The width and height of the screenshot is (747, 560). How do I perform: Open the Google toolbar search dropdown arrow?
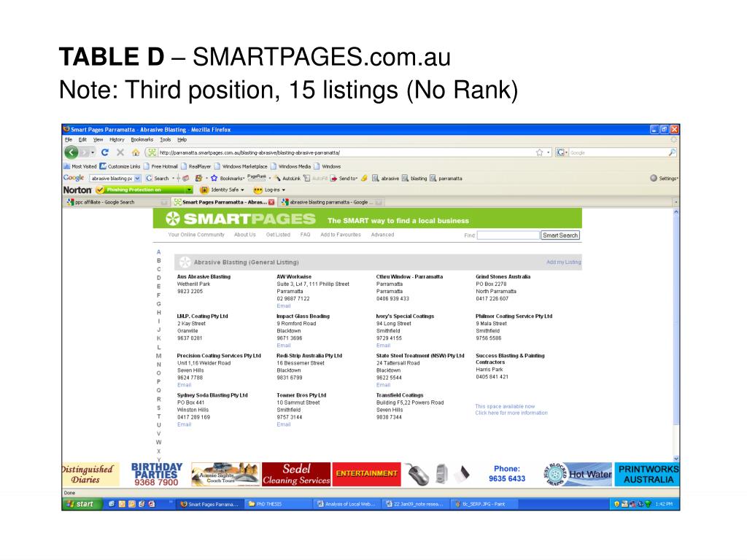(x=138, y=178)
